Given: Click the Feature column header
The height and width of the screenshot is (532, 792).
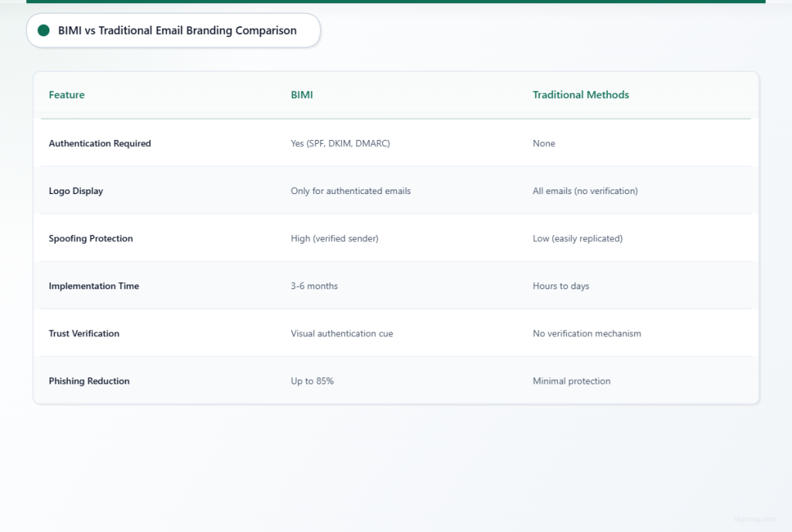Looking at the screenshot, I should tap(67, 94).
